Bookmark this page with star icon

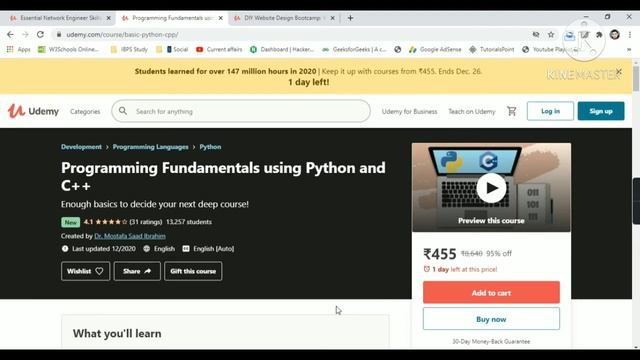click(551, 35)
